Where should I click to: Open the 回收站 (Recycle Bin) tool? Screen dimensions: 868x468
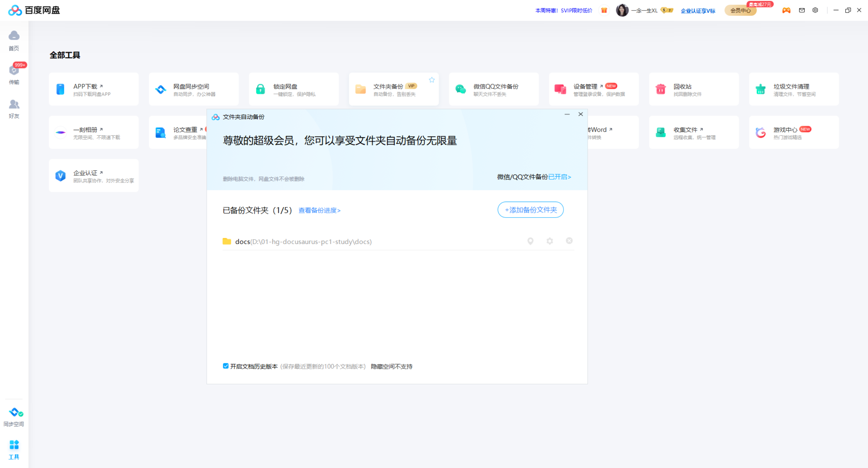(693, 89)
